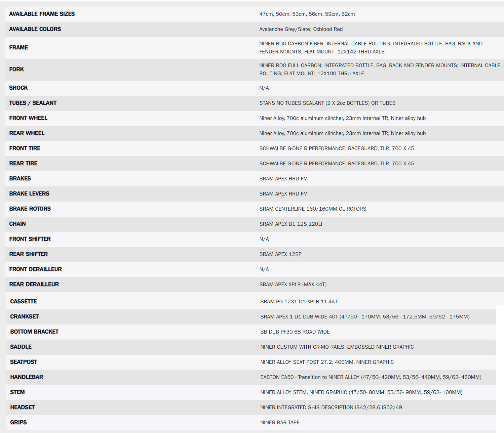Click the REAR TIRE Schwalbe G-One value
The width and height of the screenshot is (504, 433).
point(337,164)
